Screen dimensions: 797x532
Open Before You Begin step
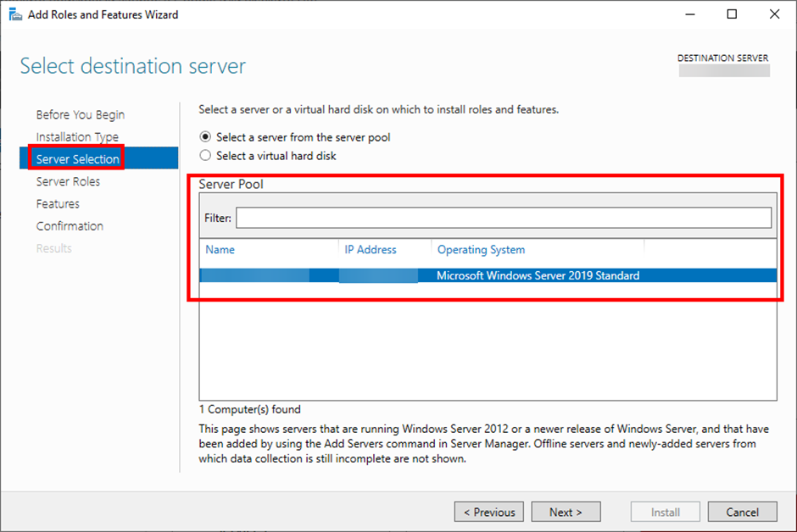pyautogui.click(x=81, y=114)
